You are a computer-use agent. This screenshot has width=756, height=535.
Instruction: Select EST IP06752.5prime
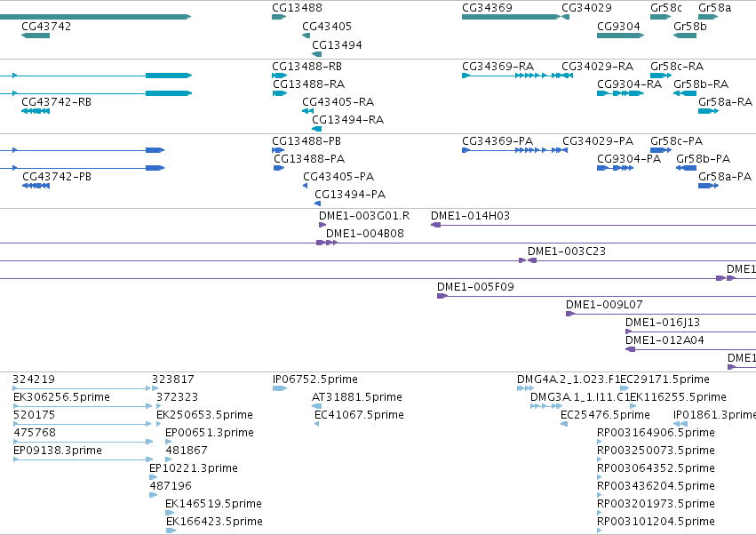coord(315,379)
